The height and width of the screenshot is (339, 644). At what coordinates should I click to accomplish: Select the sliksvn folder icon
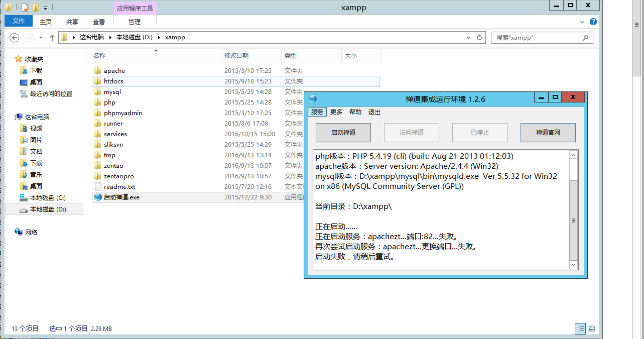(98, 145)
